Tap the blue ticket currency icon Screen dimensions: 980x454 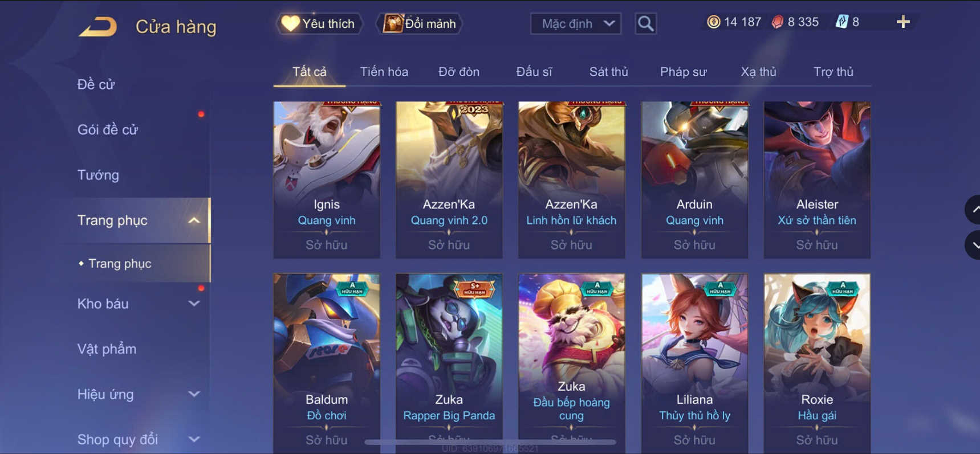[841, 22]
